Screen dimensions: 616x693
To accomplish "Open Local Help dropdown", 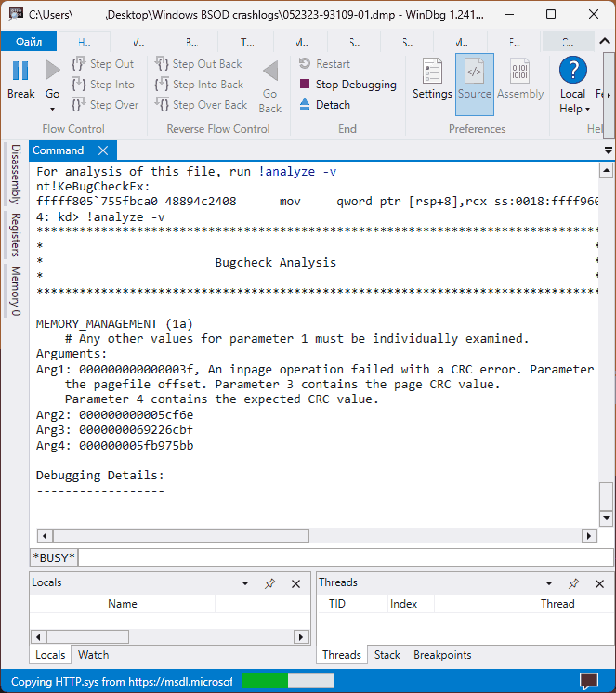I will (x=573, y=85).
